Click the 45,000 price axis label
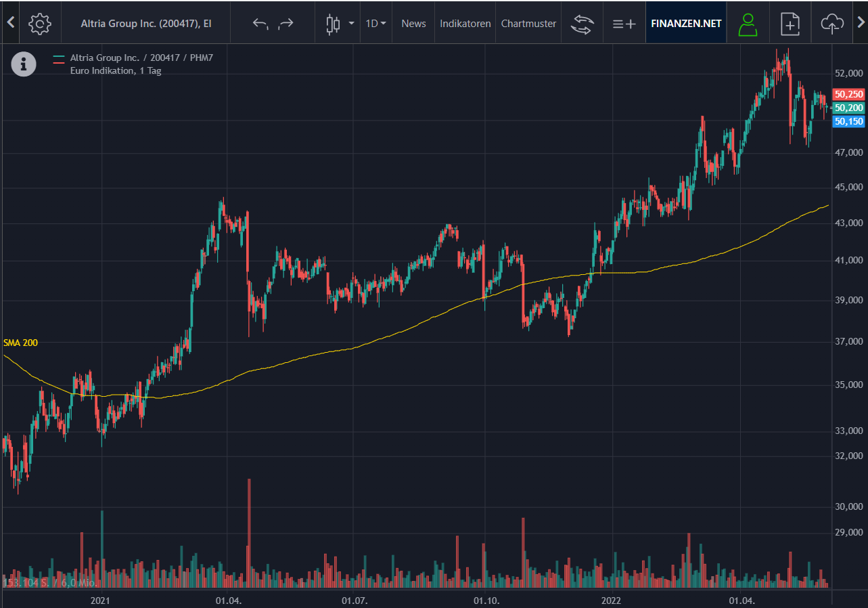The width and height of the screenshot is (868, 608). click(x=848, y=188)
